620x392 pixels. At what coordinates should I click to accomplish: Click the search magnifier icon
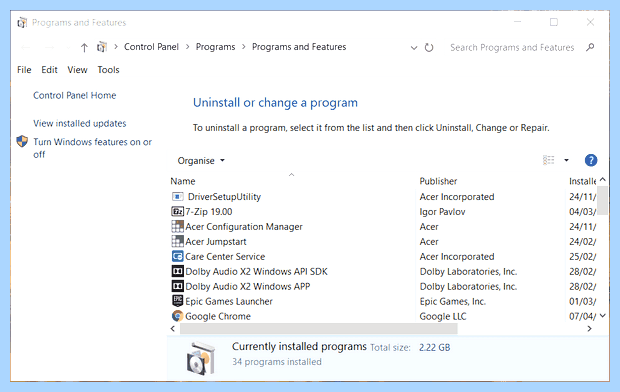(590, 47)
